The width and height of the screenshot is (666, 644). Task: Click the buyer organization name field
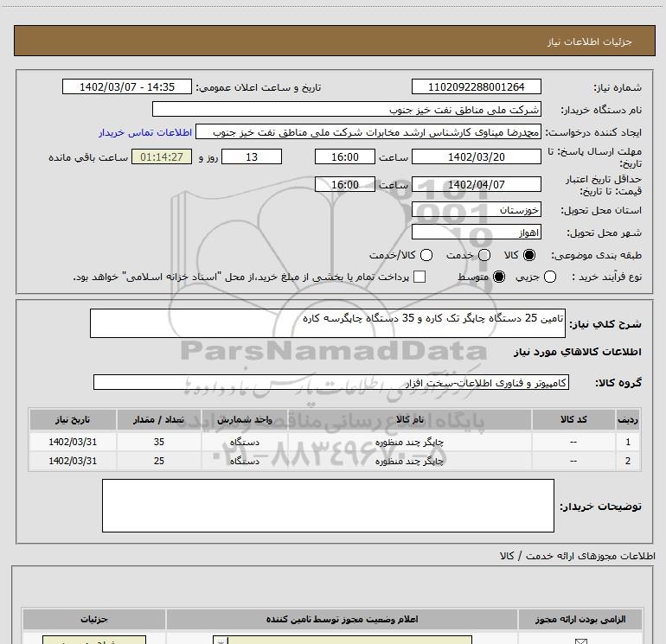[347, 110]
